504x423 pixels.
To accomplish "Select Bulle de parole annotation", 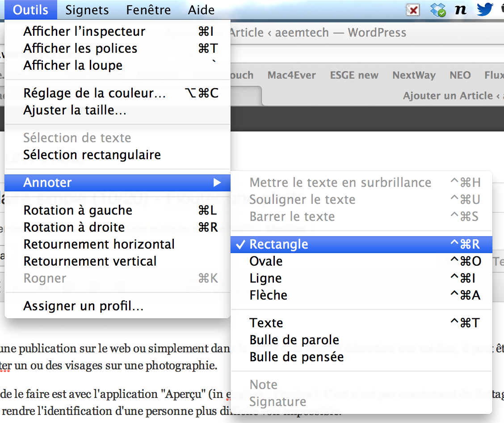I will tap(294, 340).
